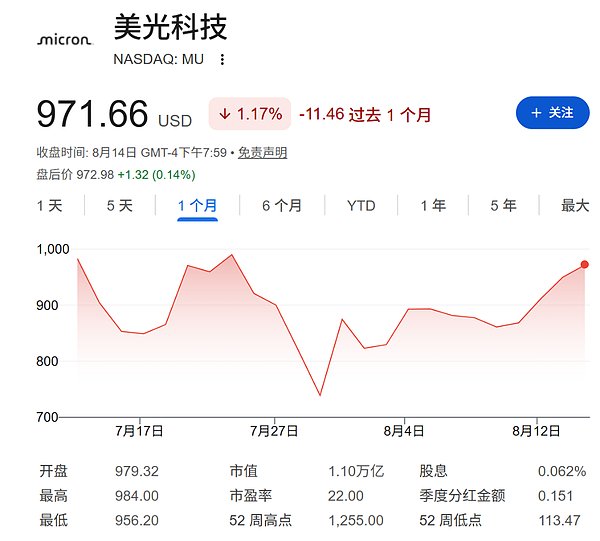This screenshot has width=600, height=541.
Task: Open the 免责声明 disclaimer link
Action: pos(262,153)
